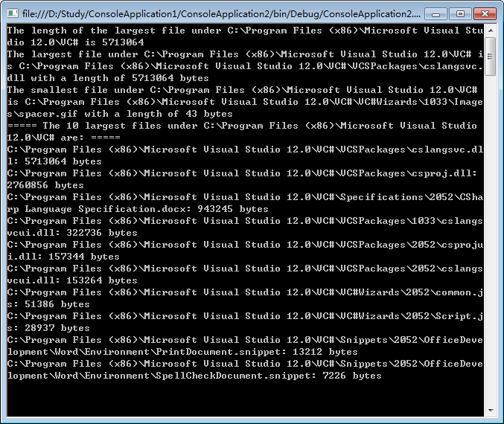The image size is (504, 424).
Task: Click the 'is 5713064' text on second line
Action: tap(115, 42)
